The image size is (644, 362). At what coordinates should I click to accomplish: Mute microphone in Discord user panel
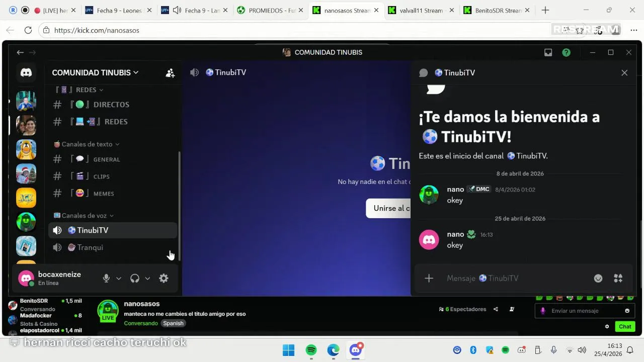click(106, 278)
